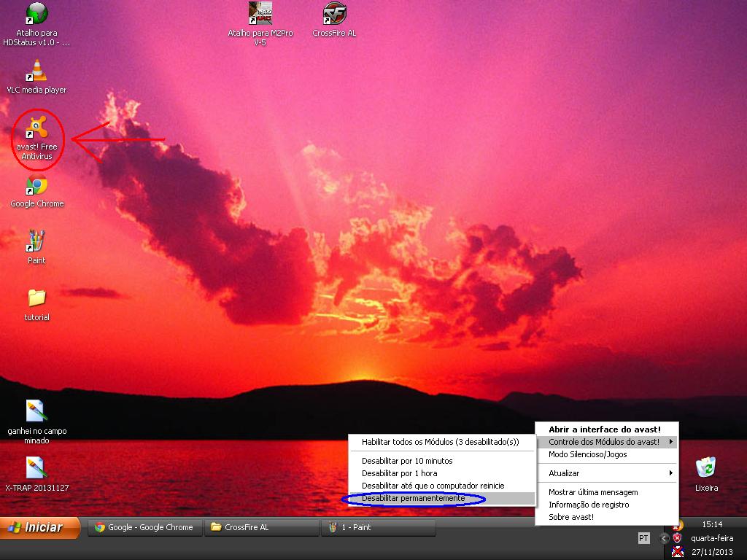Open the M2Pro V-5 shortcut

[x=260, y=15]
